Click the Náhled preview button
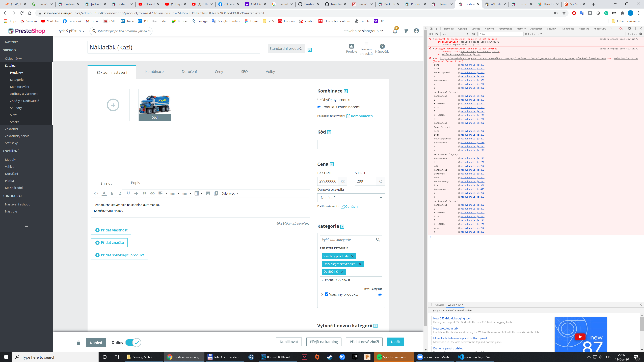The height and width of the screenshot is (362, 644). pyautogui.click(x=96, y=343)
